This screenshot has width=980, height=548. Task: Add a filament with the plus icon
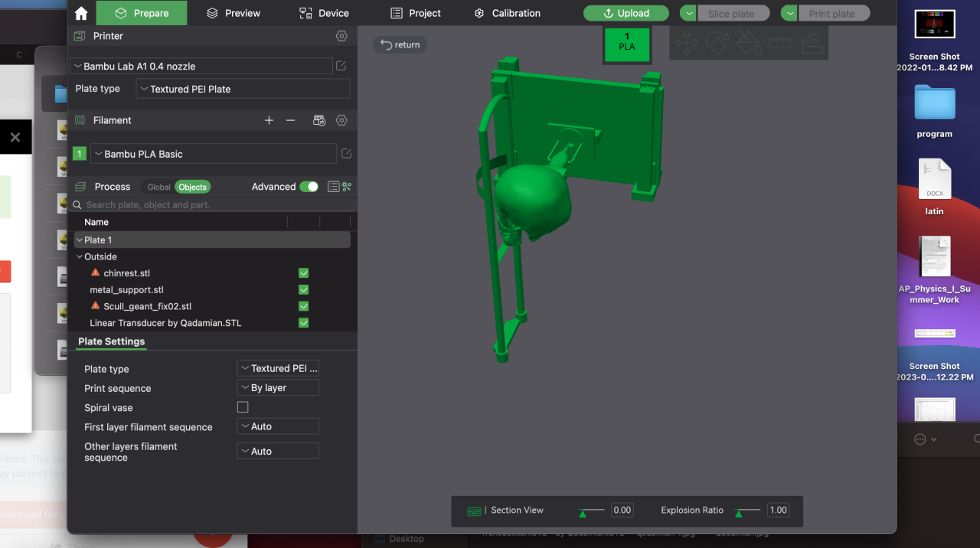269,120
